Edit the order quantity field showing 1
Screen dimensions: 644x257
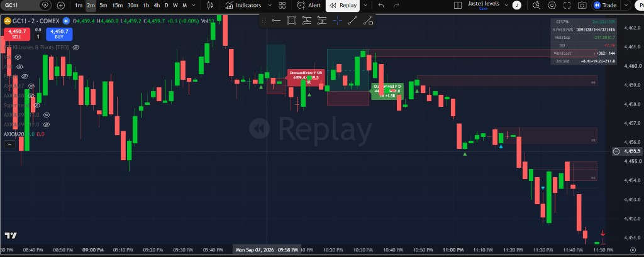pos(38,36)
